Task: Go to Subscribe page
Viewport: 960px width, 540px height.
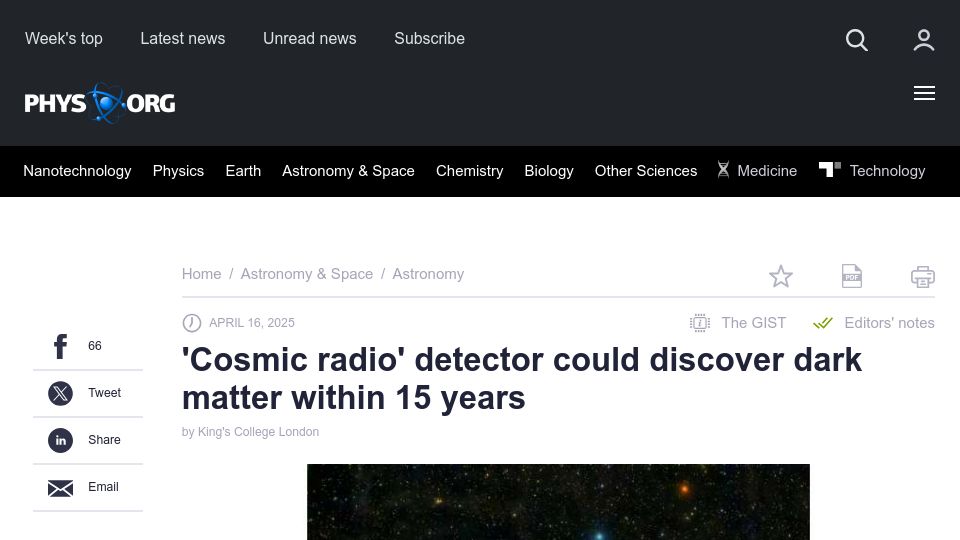Action: click(429, 39)
